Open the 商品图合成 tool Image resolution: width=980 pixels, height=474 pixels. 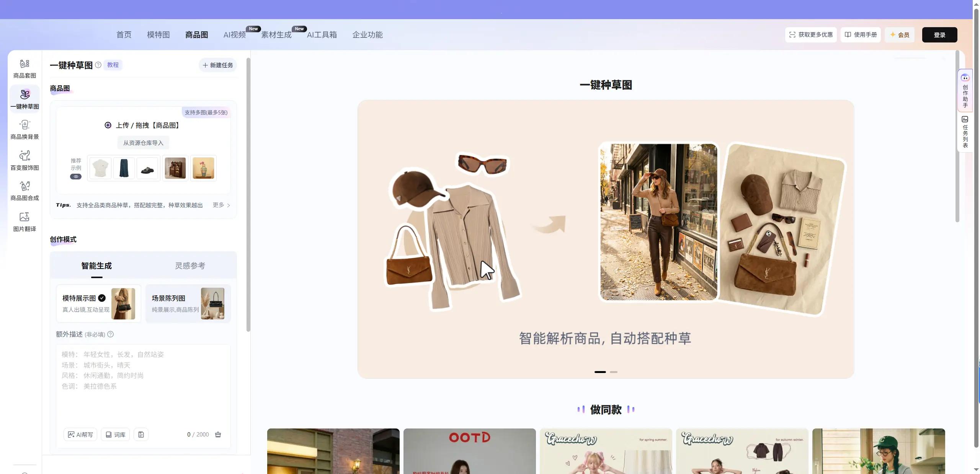click(x=24, y=191)
